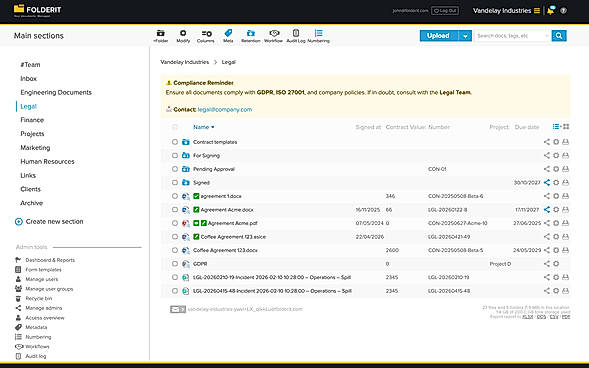The image size is (589, 368).
Task: Tick the Agreement Acme.pdf checkbox
Action: (x=175, y=223)
